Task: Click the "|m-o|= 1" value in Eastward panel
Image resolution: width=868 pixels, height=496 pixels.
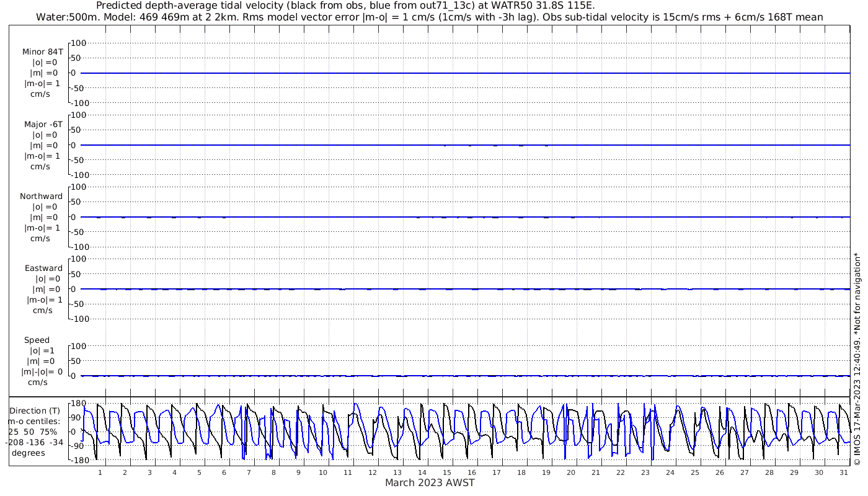Action: click(44, 300)
